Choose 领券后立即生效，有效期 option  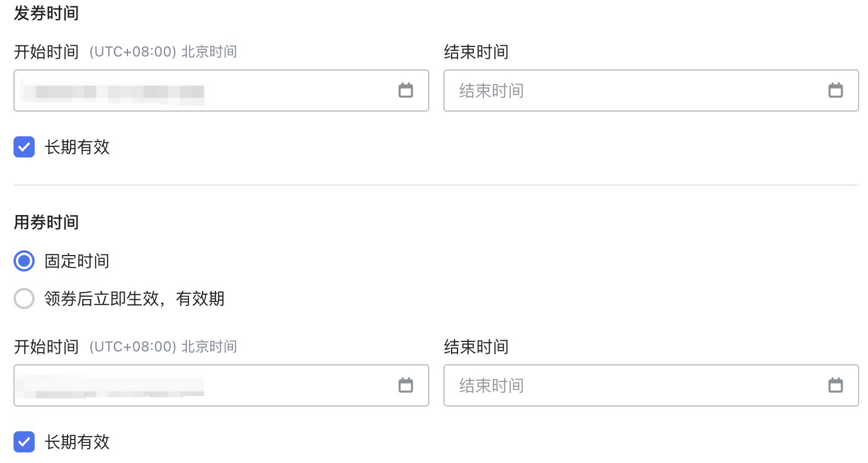point(24,298)
